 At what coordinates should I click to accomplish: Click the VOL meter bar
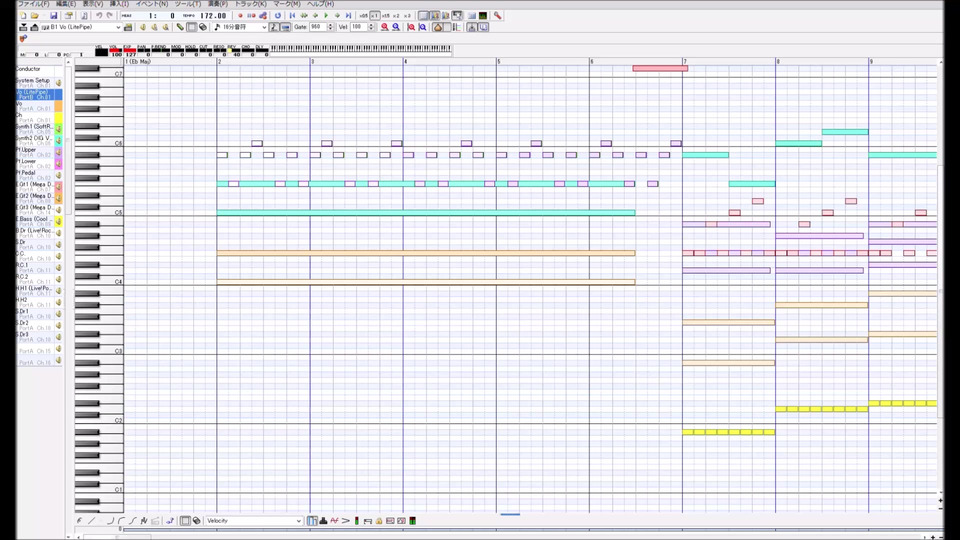tap(114, 50)
